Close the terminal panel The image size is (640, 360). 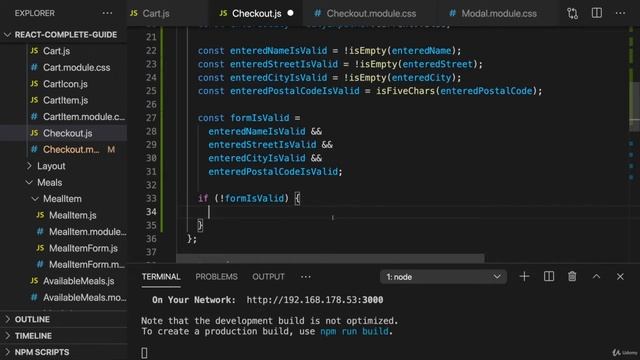(620, 276)
